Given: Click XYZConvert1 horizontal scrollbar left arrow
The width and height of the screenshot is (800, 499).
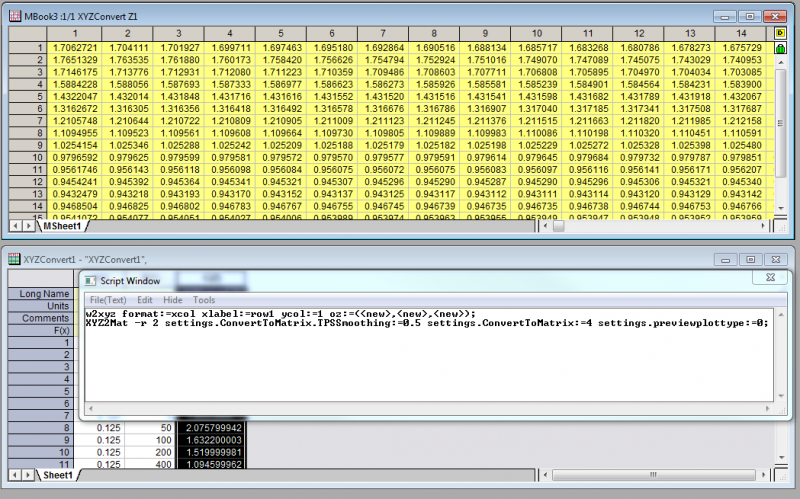Looking at the screenshot, I should click(545, 475).
